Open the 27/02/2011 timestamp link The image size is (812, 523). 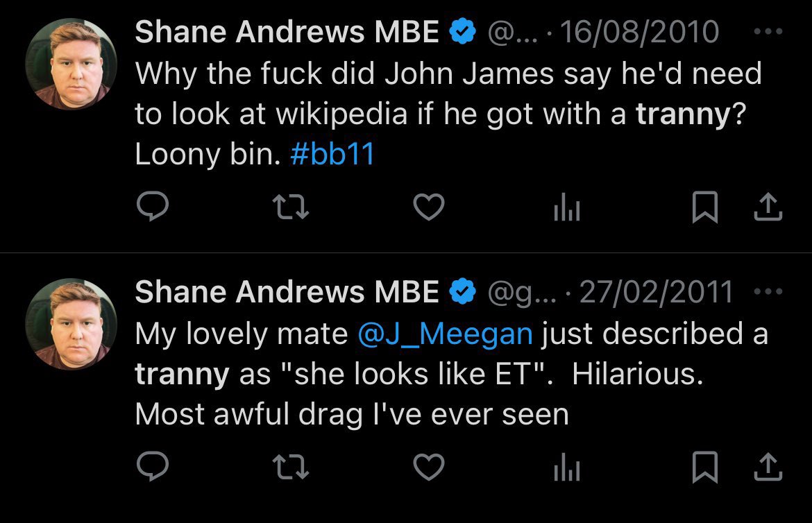tap(656, 292)
